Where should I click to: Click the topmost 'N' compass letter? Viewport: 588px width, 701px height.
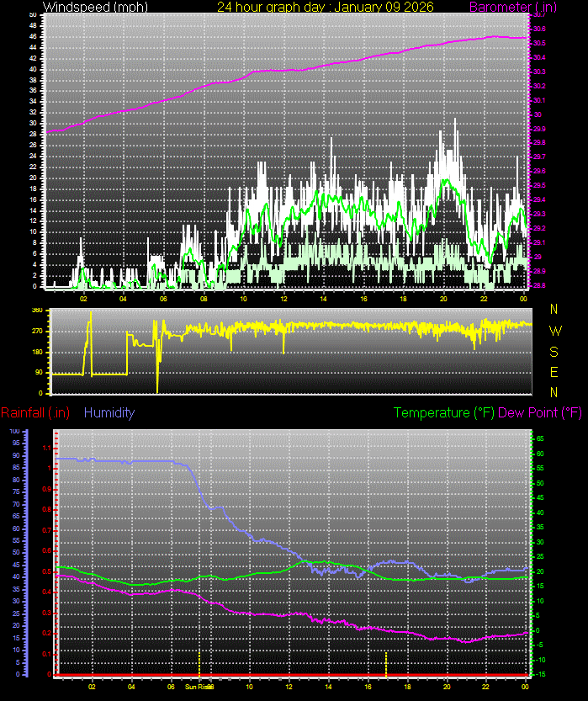[554, 311]
